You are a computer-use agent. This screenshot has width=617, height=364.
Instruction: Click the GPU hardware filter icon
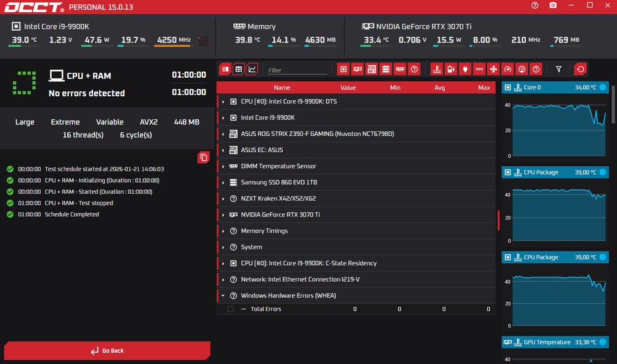click(357, 69)
